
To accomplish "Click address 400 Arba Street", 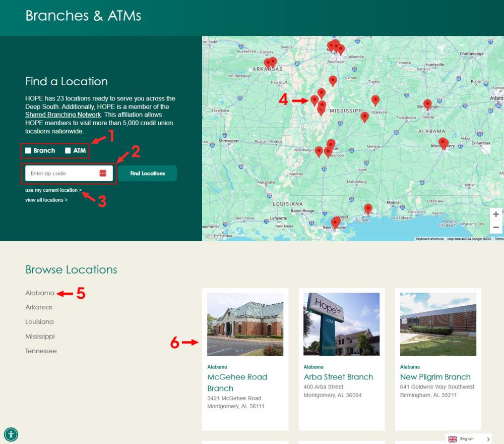I will coord(324,387).
